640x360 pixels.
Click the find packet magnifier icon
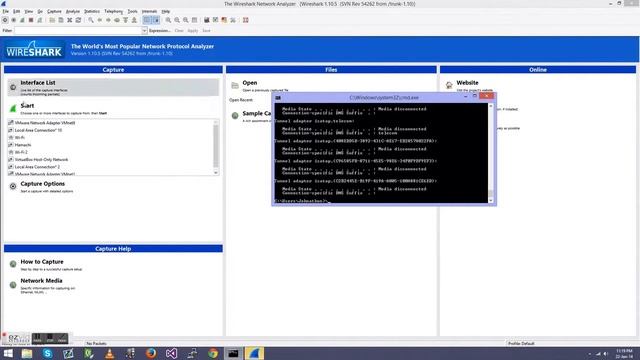pyautogui.click(x=91, y=20)
